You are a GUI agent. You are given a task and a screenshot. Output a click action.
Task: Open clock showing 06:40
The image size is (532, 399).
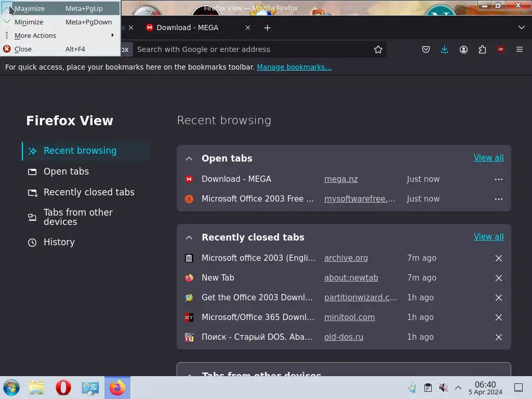tap(485, 388)
